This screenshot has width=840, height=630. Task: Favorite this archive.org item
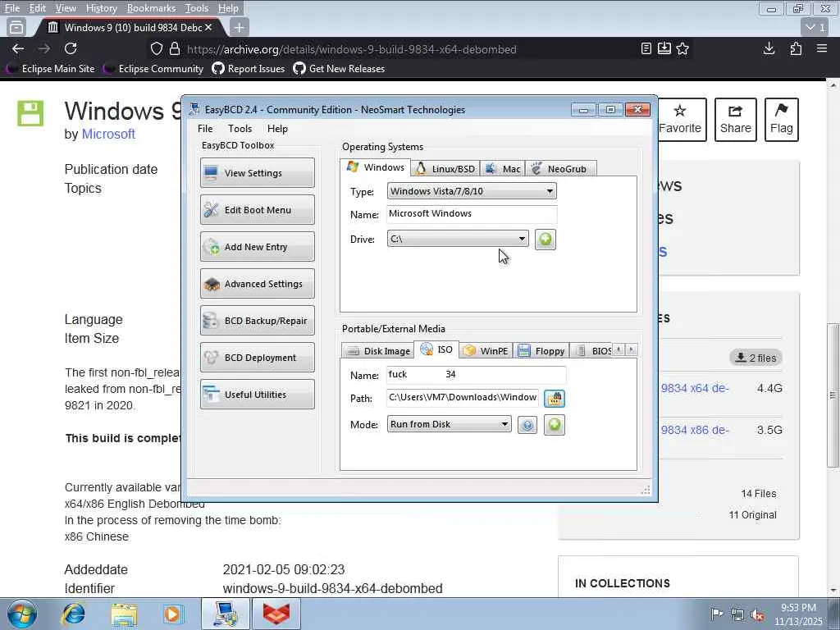point(680,120)
